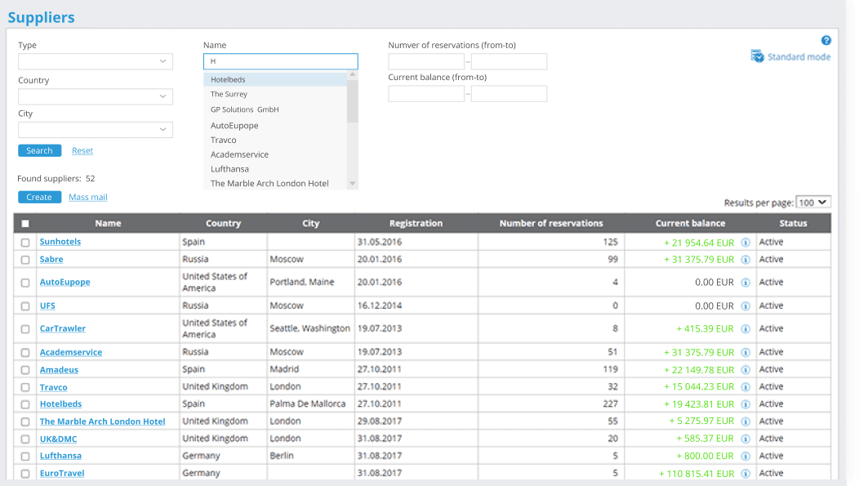The image size is (868, 486).
Task: Open the Mass mail link
Action: point(88,197)
